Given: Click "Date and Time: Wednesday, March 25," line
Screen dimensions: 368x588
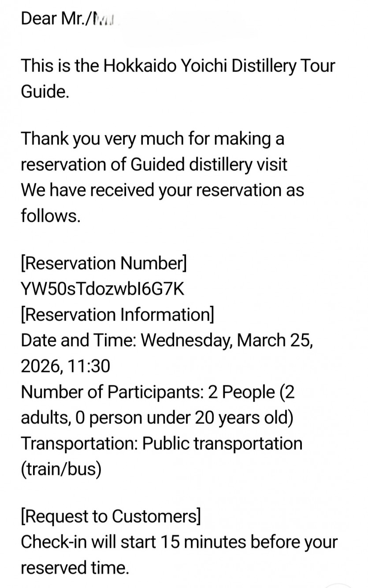Looking at the screenshot, I should pyautogui.click(x=167, y=340).
